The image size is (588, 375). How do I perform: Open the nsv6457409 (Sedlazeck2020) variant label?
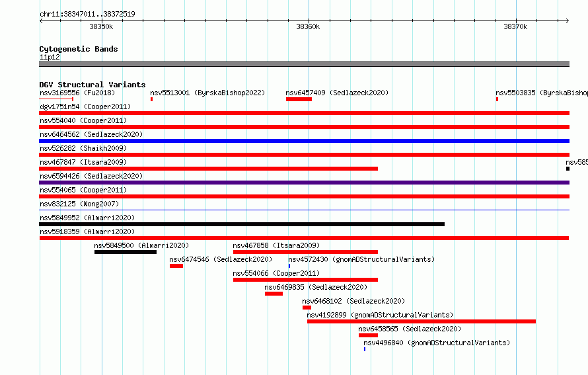[x=337, y=93]
